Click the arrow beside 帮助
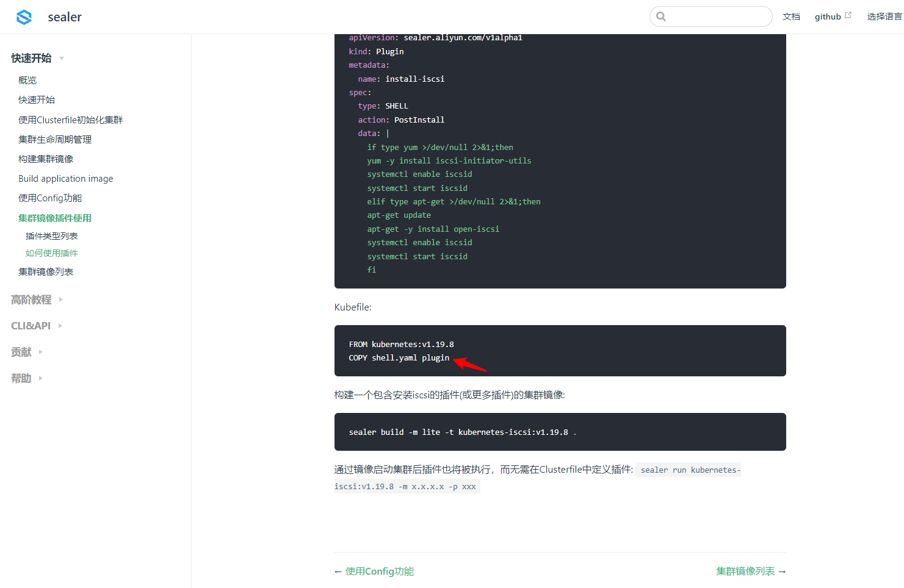The height and width of the screenshot is (588, 904). pos(40,378)
